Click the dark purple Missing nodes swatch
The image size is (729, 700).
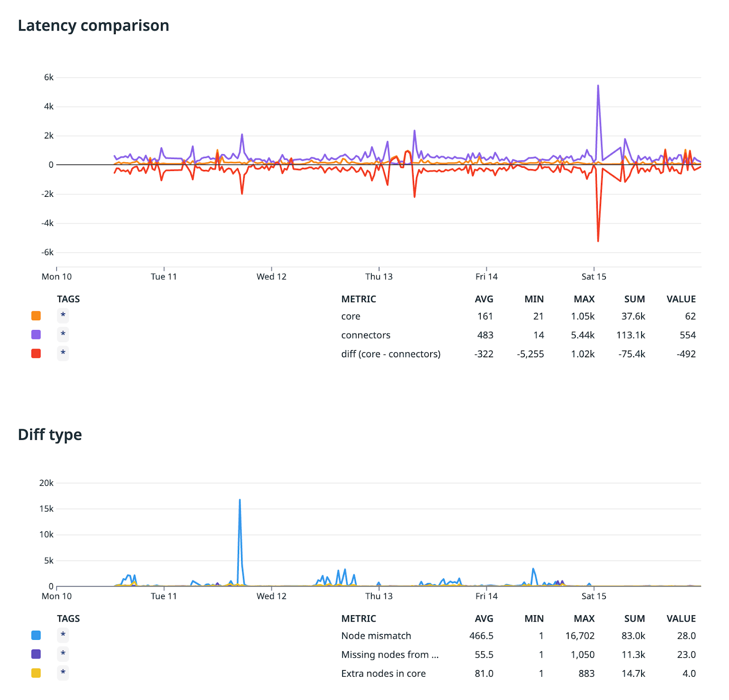point(36,654)
